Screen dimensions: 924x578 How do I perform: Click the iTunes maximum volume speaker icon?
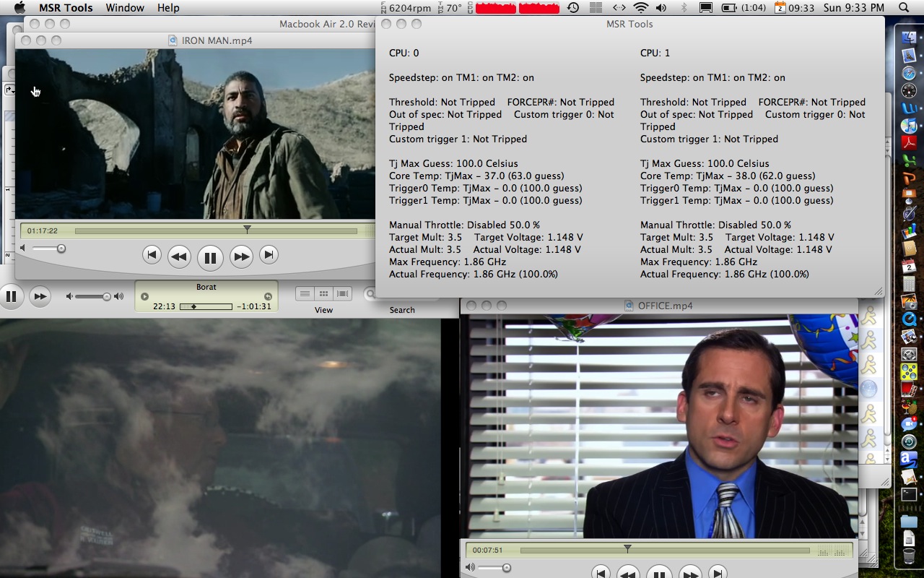click(x=119, y=296)
